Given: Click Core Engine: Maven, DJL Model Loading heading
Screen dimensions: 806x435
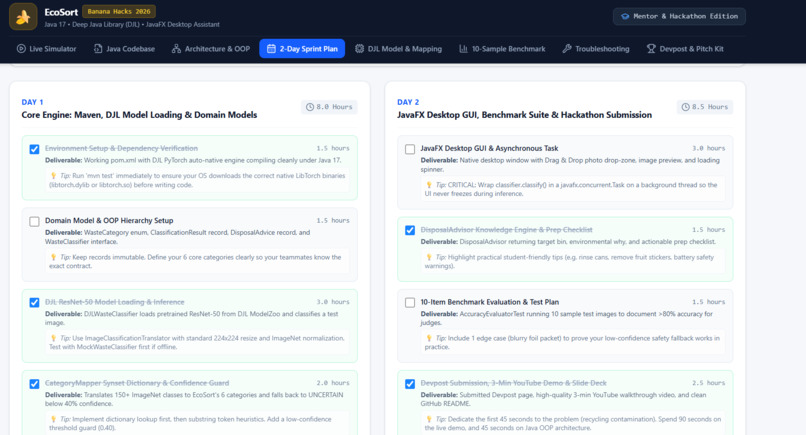Looking at the screenshot, I should 139,115.
